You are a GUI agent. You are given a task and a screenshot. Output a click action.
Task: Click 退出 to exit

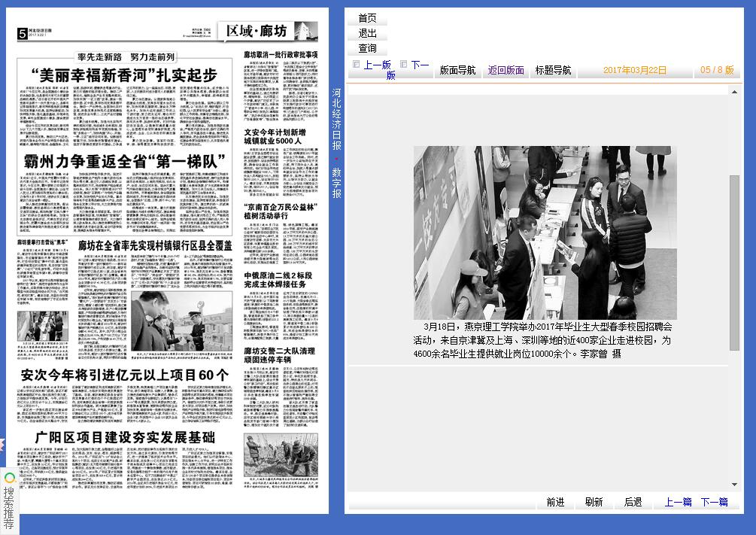pyautogui.click(x=367, y=33)
